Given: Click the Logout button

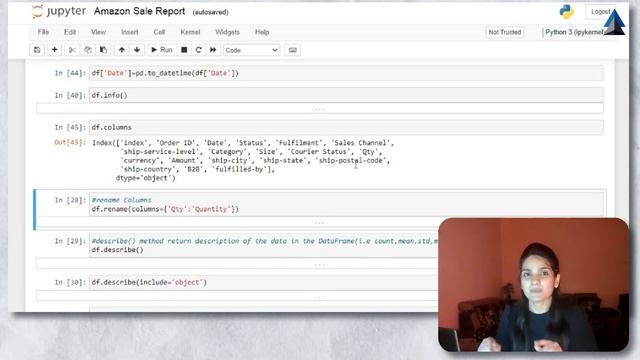Looking at the screenshot, I should coord(600,11).
